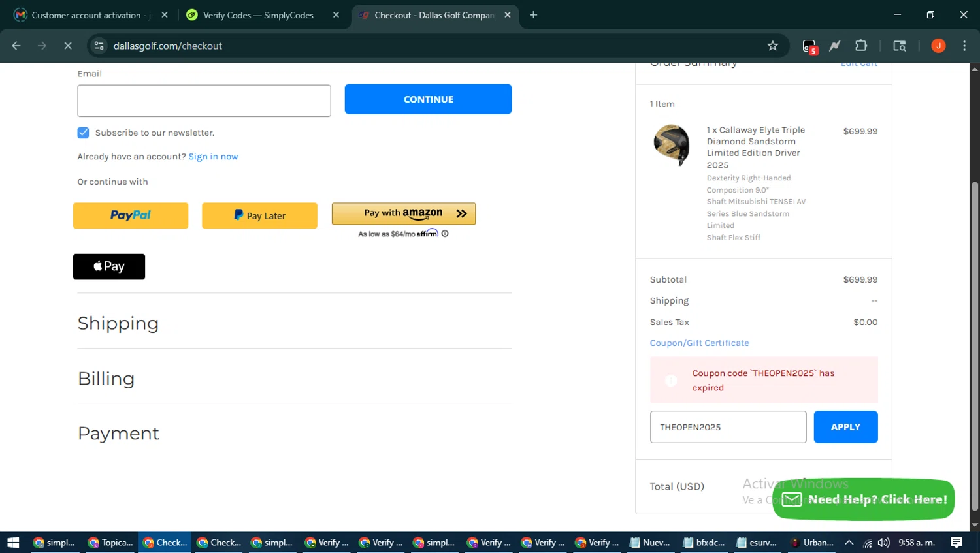Bookmark this checkout page with the star
The height and width of the screenshot is (553, 980).
pos(773,46)
